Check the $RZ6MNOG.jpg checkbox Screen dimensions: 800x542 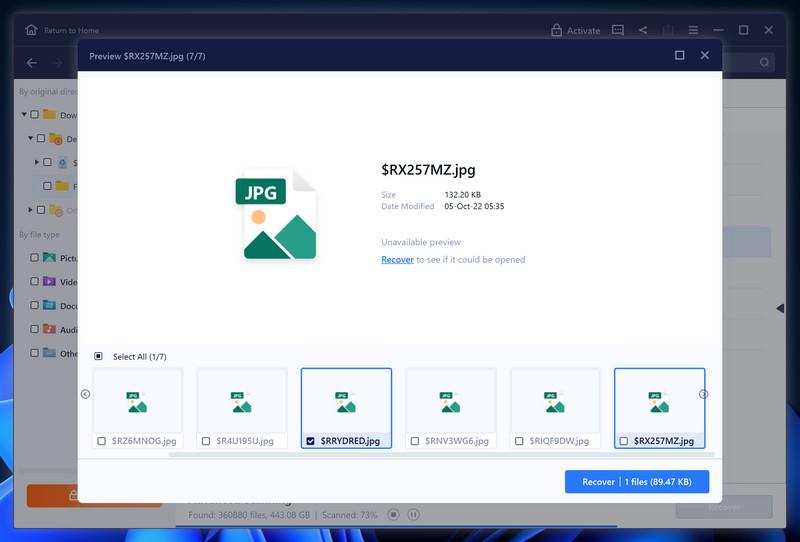(x=102, y=441)
